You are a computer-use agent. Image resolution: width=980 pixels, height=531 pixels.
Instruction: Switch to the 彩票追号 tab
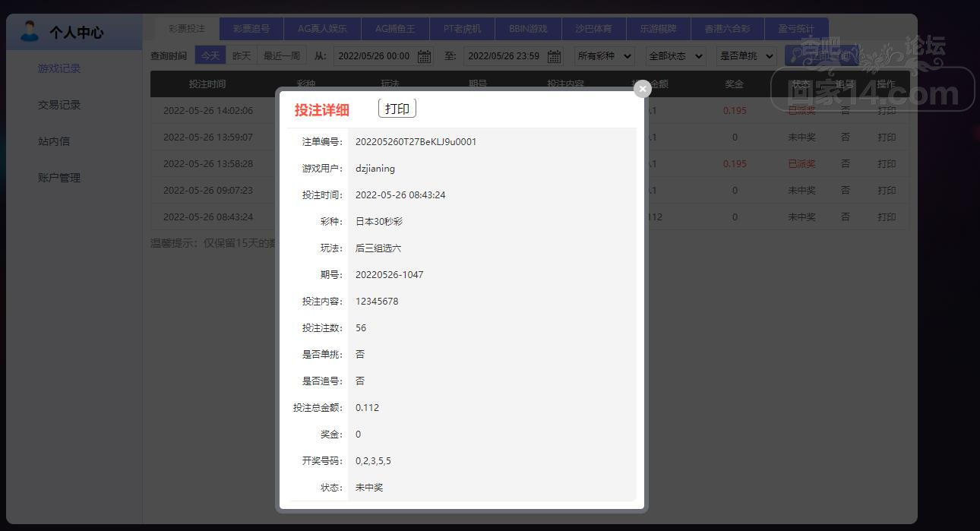pyautogui.click(x=251, y=29)
